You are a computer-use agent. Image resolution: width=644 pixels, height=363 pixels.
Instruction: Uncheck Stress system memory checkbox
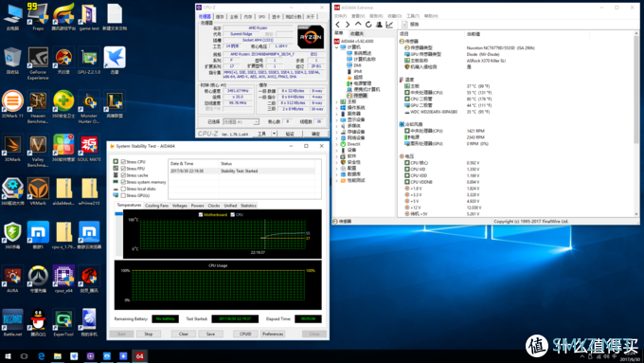click(x=123, y=182)
